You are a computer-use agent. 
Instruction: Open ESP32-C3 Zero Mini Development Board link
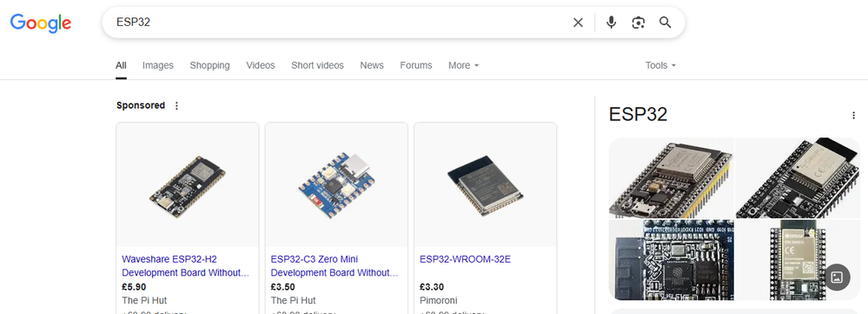(335, 266)
